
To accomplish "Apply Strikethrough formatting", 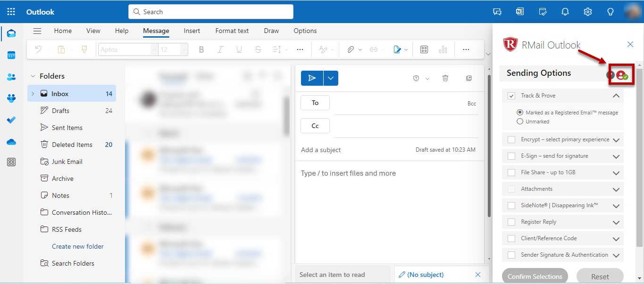I will [x=258, y=49].
